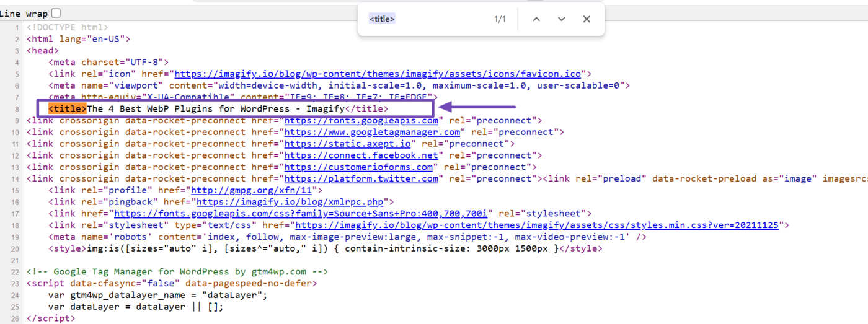868x324 pixels.
Task: Click the highlighted <title> tag on line 8
Action: point(68,109)
